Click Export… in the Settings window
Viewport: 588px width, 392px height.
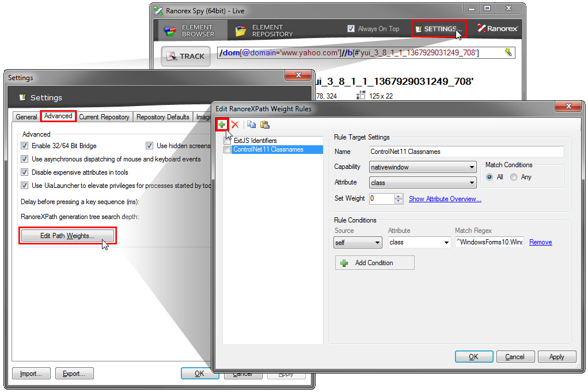[x=74, y=374]
